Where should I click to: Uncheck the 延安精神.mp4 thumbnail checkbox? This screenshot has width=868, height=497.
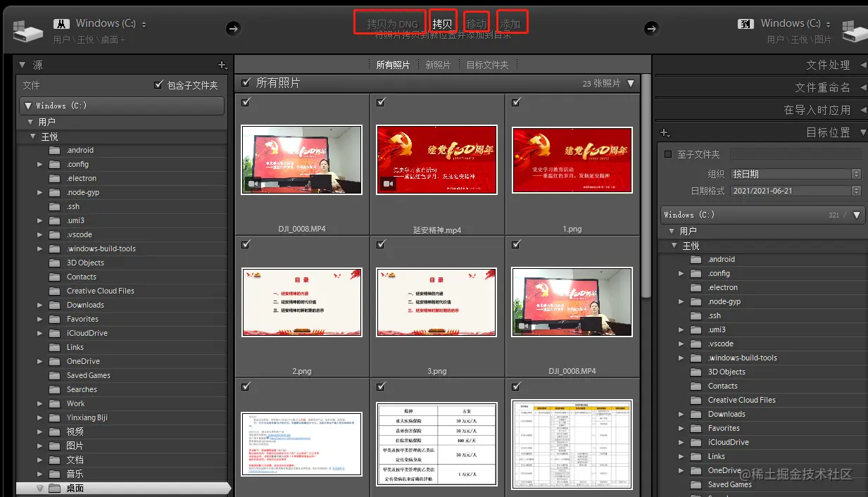coord(381,102)
